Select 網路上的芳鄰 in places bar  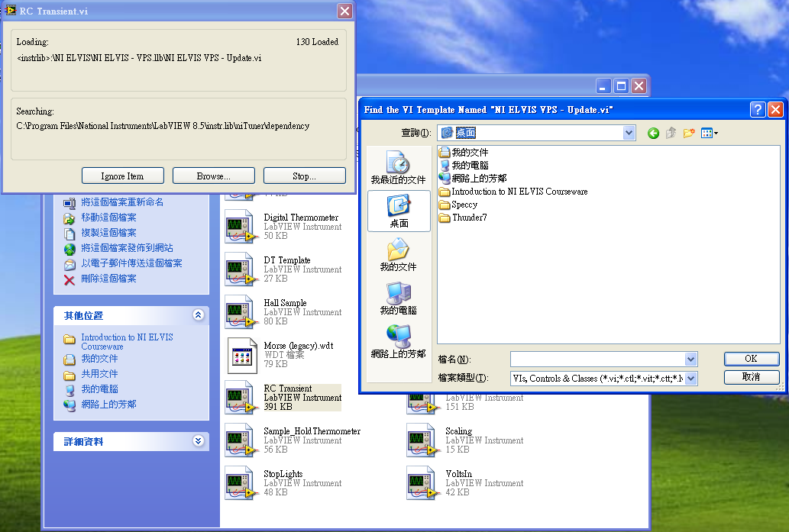pyautogui.click(x=399, y=342)
